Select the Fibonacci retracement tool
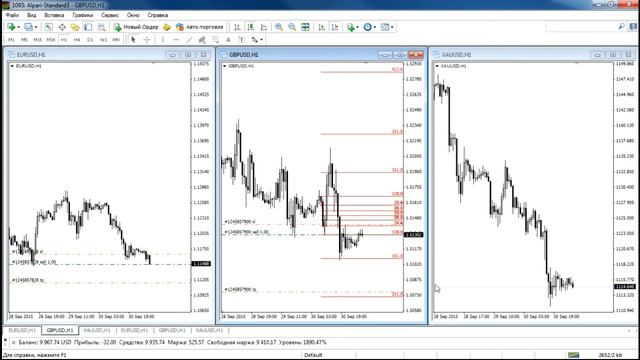640x360 pixels. (215, 40)
